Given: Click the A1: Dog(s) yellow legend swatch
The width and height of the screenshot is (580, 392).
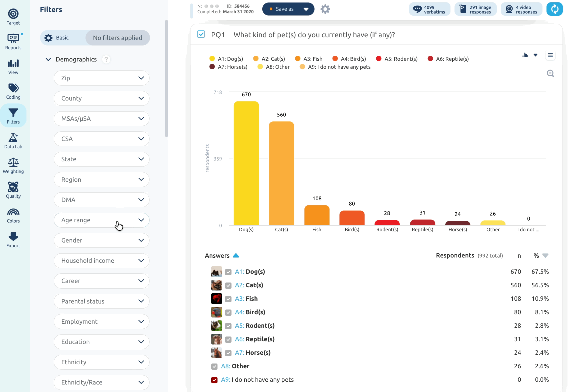Looking at the screenshot, I should pos(212,58).
